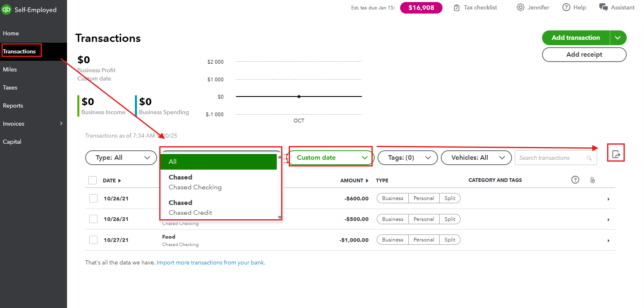Open Transactions in the sidebar
Viewport: 644px width, 308px height.
coord(33,51)
